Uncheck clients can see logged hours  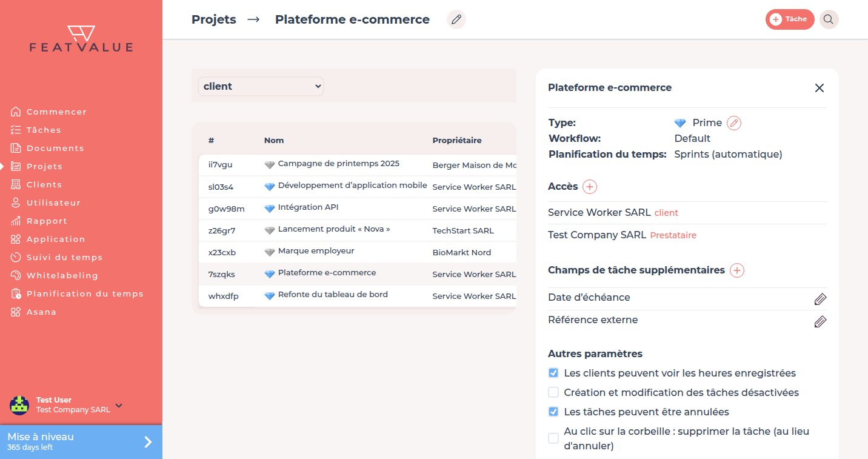(x=553, y=373)
